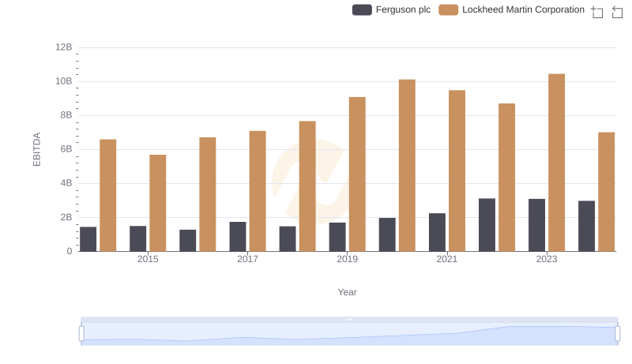Select left handle of data zoom slider
This screenshot has width=632, height=364.
coord(81,334)
